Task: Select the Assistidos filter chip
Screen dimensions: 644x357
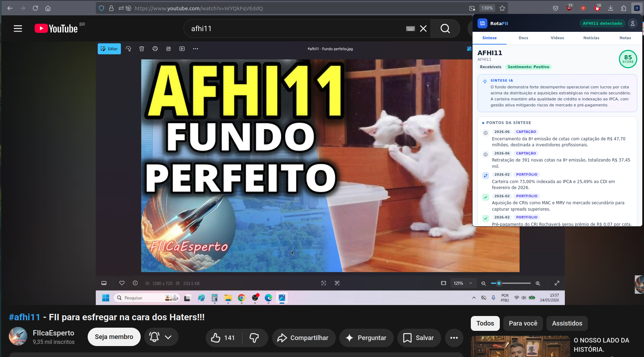Action: point(567,323)
